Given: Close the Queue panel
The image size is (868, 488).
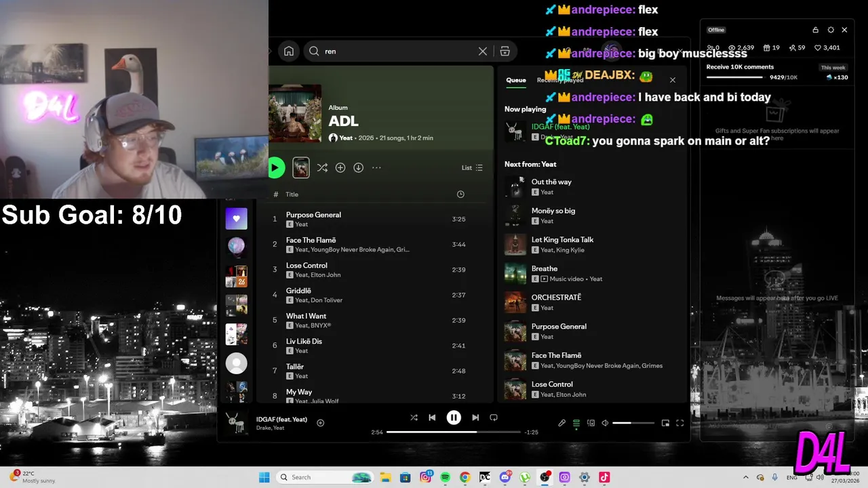Looking at the screenshot, I should point(673,80).
